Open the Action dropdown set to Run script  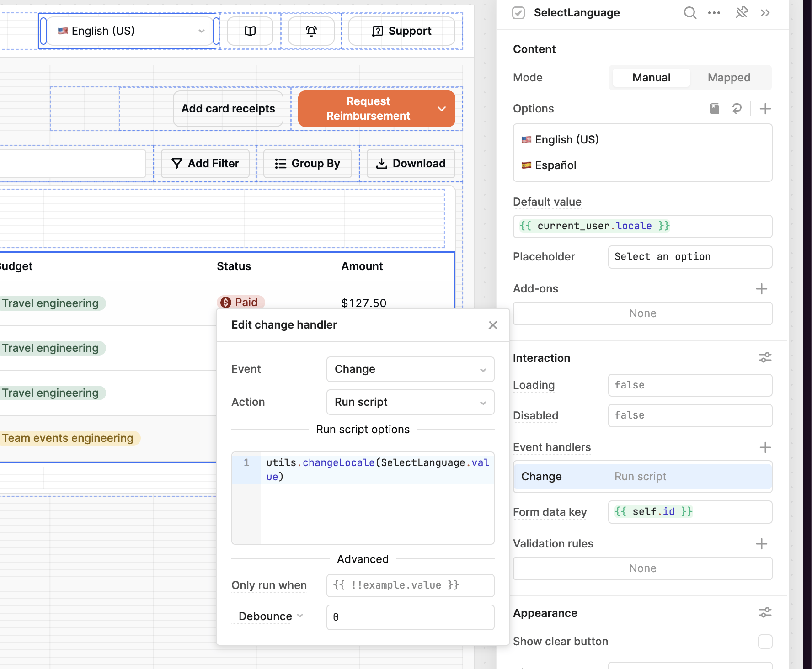click(x=410, y=402)
